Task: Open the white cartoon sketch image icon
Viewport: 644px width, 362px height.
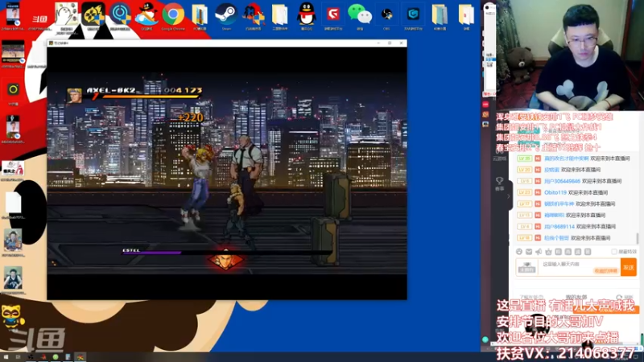Action: (67, 14)
